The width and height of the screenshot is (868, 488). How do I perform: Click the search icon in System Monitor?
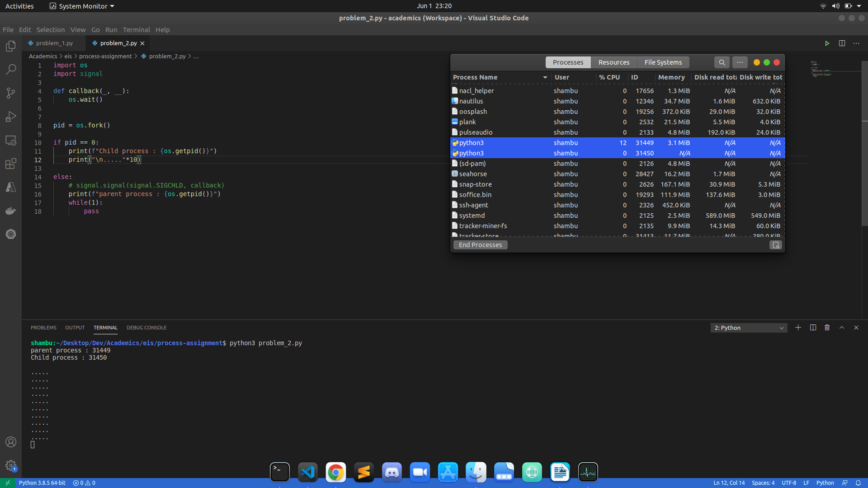click(x=722, y=62)
